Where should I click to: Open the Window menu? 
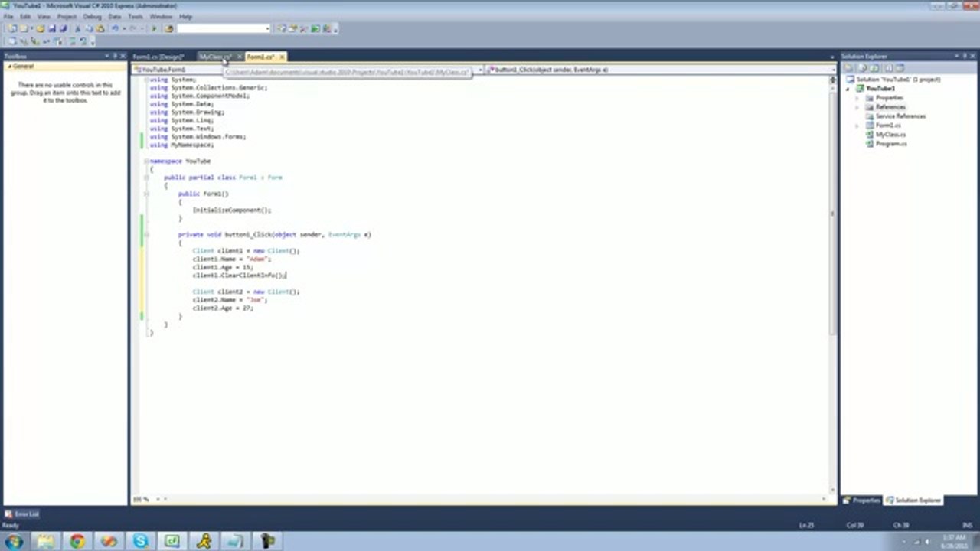point(161,16)
